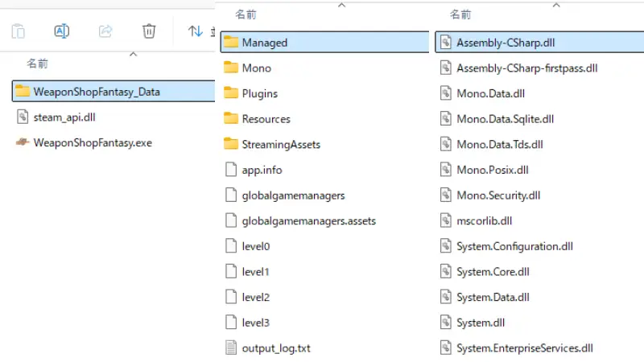Viewport: 644px width, 362px height.
Task: Select the mscorlib.dll file
Action: pyautogui.click(x=484, y=221)
